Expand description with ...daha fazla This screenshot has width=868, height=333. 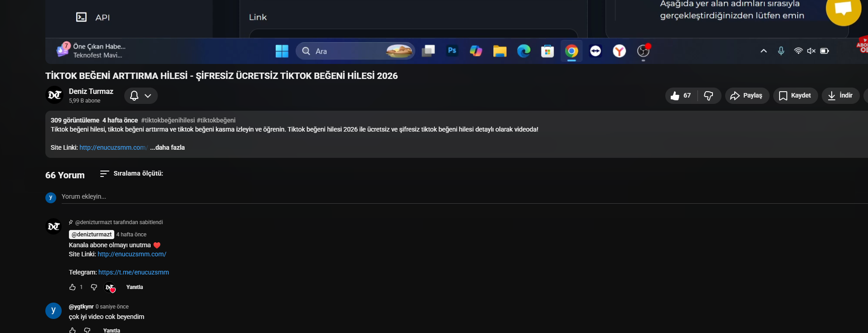pyautogui.click(x=167, y=147)
